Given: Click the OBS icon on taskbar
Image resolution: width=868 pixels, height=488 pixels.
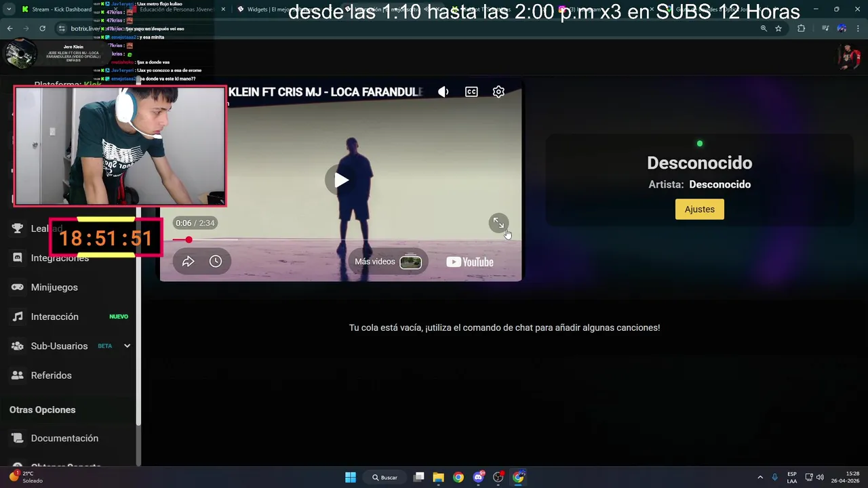Looking at the screenshot, I should tap(498, 477).
